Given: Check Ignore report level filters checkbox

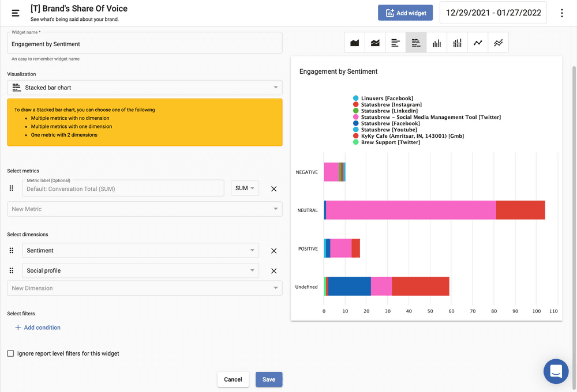Looking at the screenshot, I should click(x=10, y=353).
